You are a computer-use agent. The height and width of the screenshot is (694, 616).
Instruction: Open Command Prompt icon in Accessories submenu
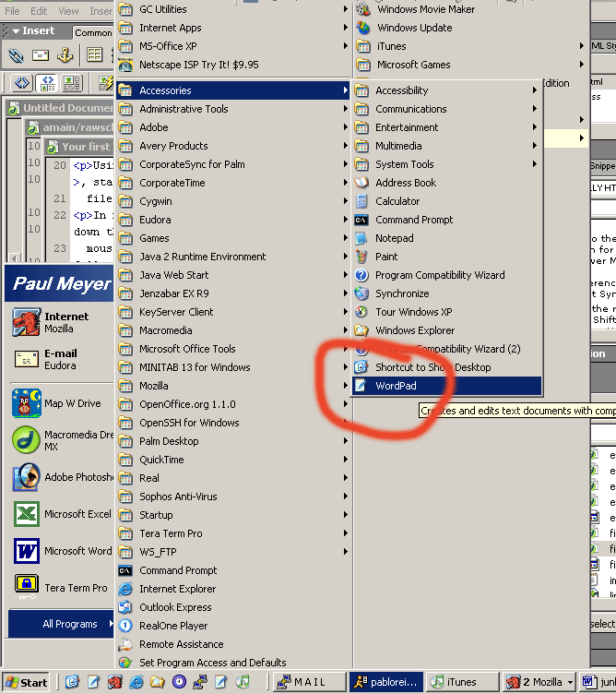[x=361, y=220]
